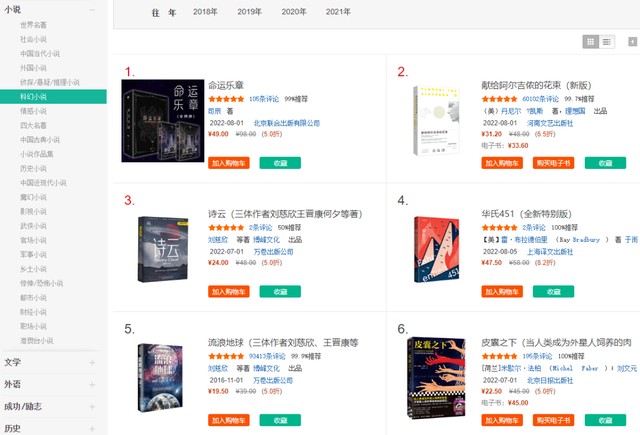Buy e-book of 献给阿尔吉侬的花束
Viewport: 640px width, 435px height.
[553, 163]
